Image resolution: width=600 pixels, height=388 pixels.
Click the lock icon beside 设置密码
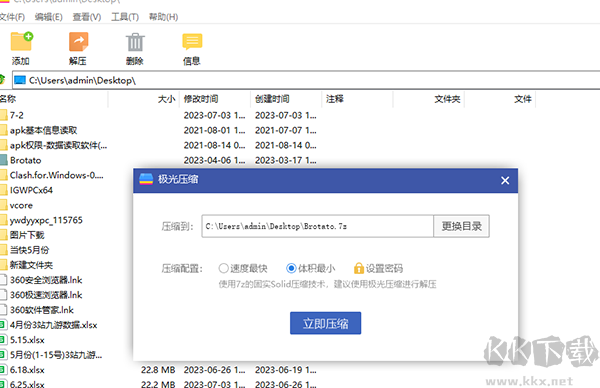pyautogui.click(x=359, y=268)
